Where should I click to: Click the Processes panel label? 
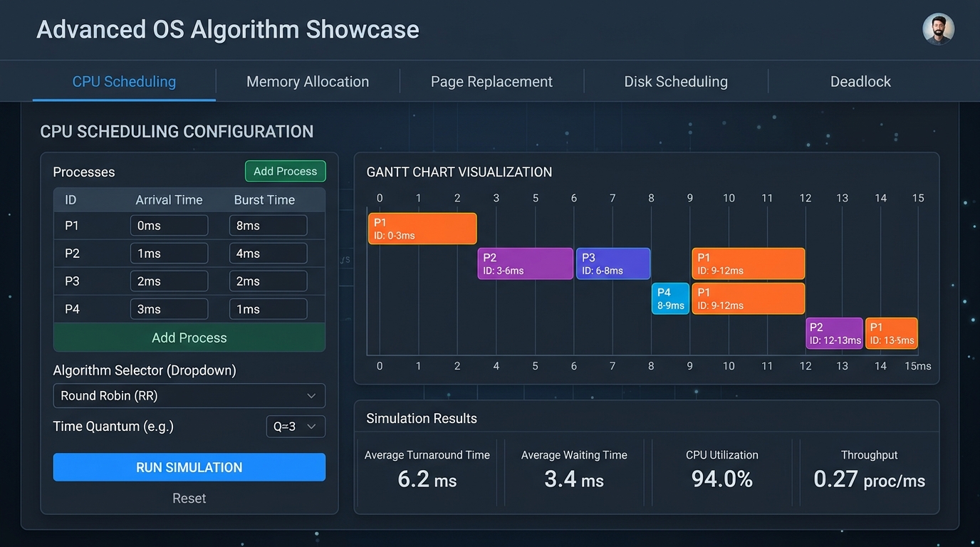[84, 172]
